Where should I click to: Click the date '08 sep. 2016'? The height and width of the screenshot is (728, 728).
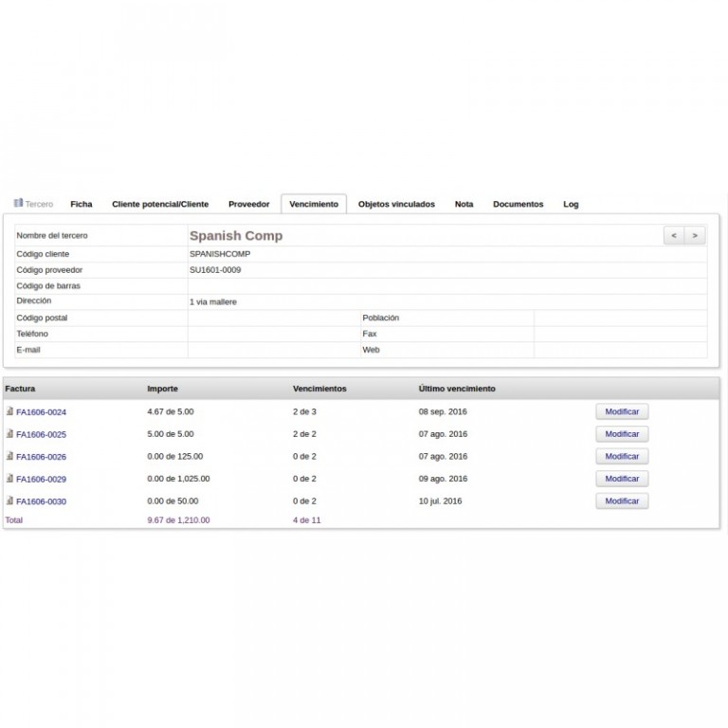443,411
